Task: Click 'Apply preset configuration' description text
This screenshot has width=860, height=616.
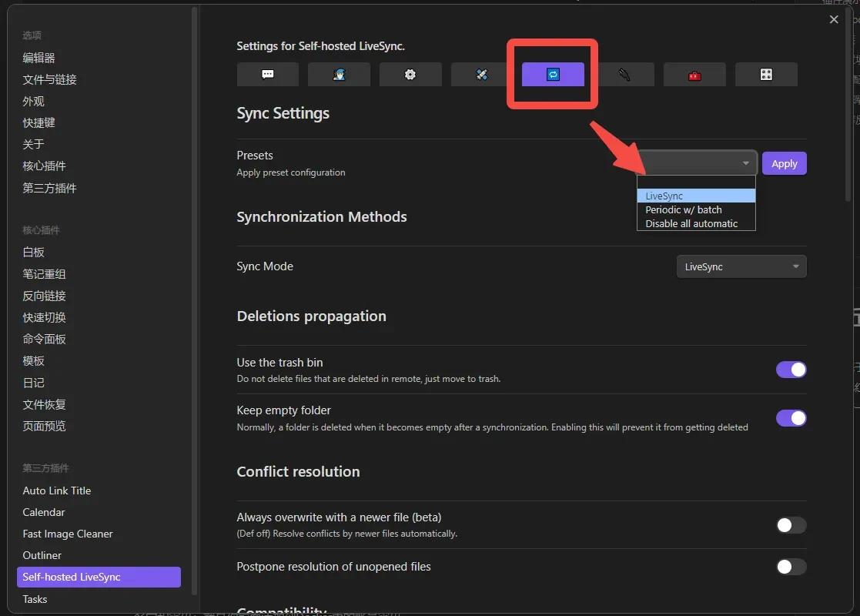Action: 291,172
